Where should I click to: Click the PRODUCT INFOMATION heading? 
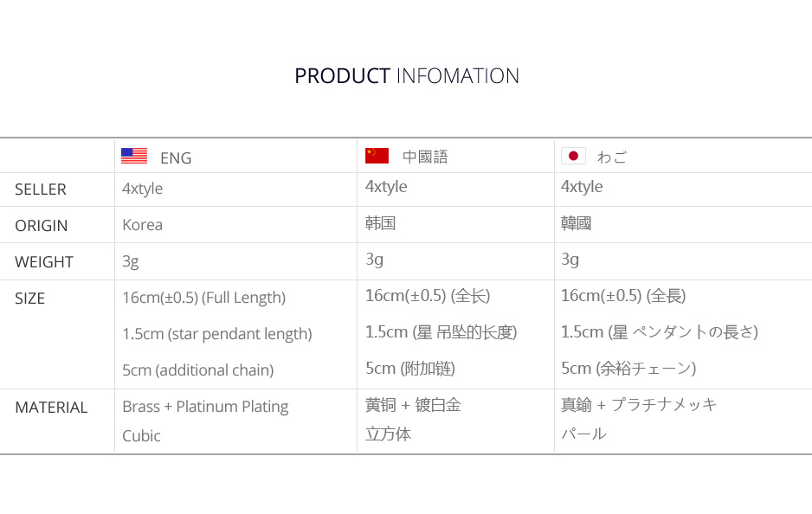click(x=406, y=76)
